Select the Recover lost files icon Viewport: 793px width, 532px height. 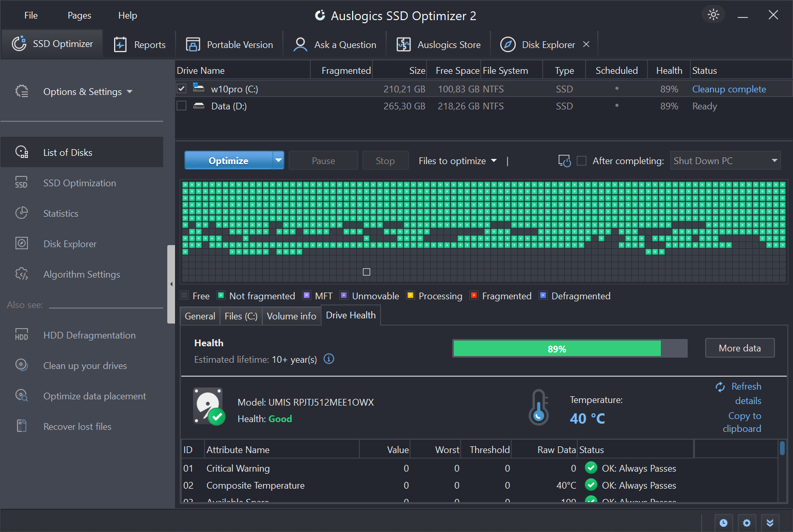pyautogui.click(x=22, y=426)
